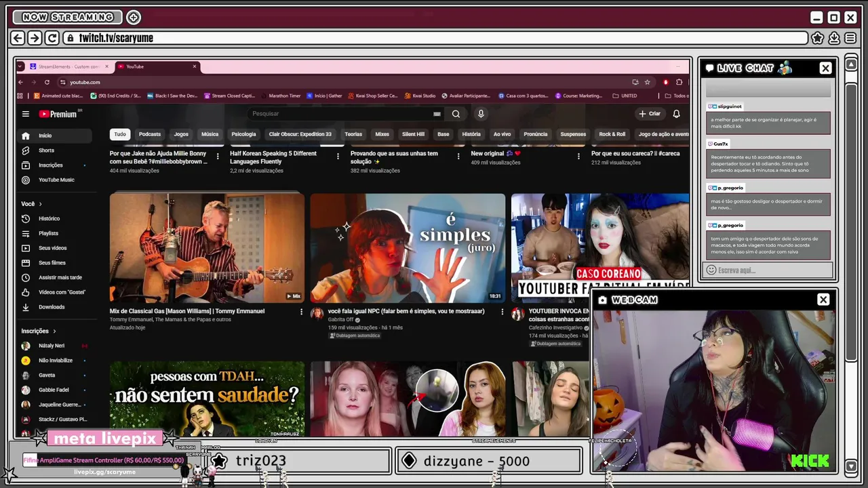The height and width of the screenshot is (488, 868).
Task: Bookmark youtube.com with the star icon
Action: (648, 82)
